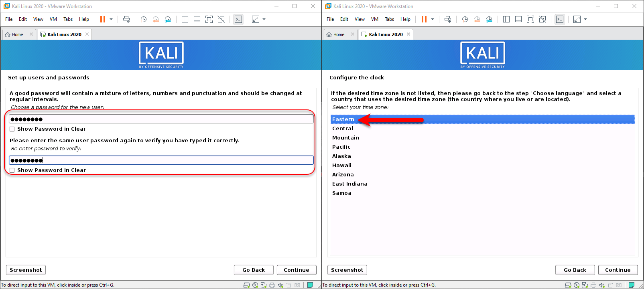Image resolution: width=644 pixels, height=289 pixels.
Task: Click Go Back on the password setup screen
Action: 254,270
